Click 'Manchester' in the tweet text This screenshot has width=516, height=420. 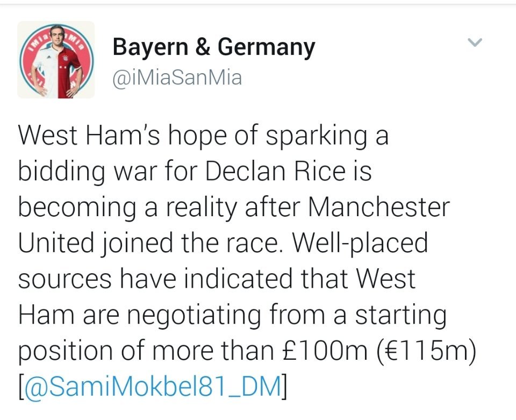coord(379,207)
